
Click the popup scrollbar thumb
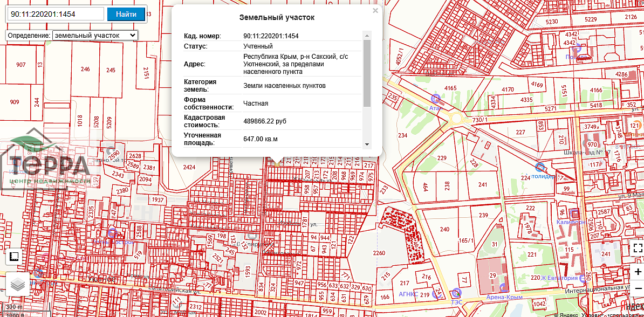click(x=367, y=73)
